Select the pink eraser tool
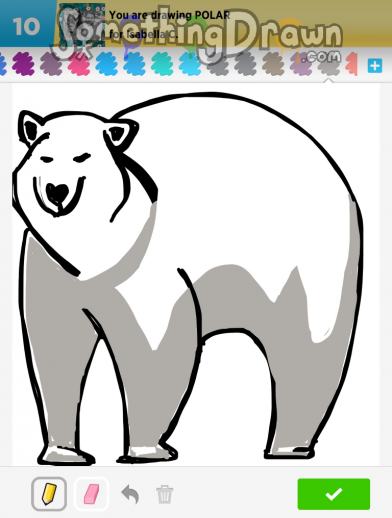 click(x=91, y=494)
